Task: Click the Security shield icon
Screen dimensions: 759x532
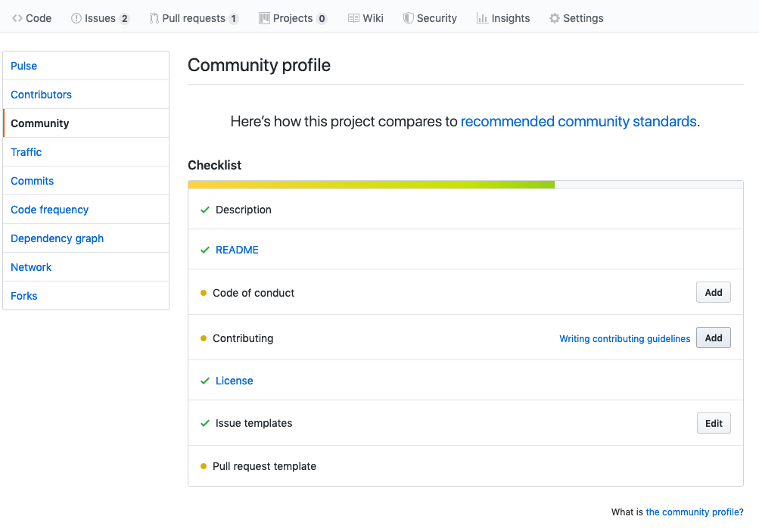Action: pos(408,18)
